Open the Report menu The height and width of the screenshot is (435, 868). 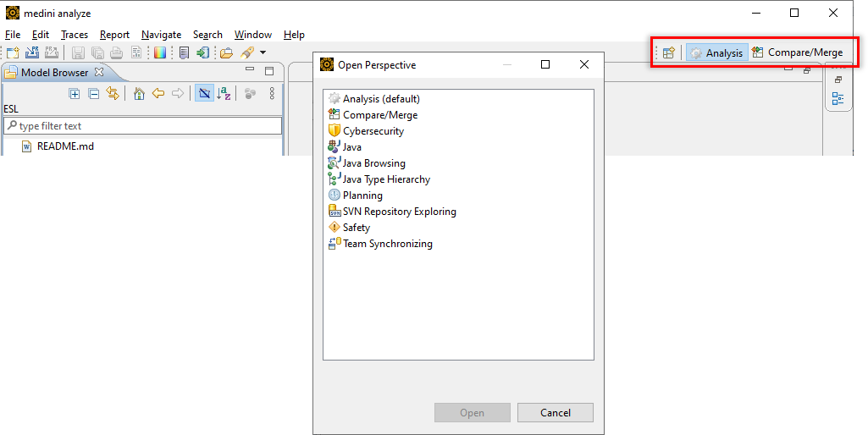click(114, 35)
